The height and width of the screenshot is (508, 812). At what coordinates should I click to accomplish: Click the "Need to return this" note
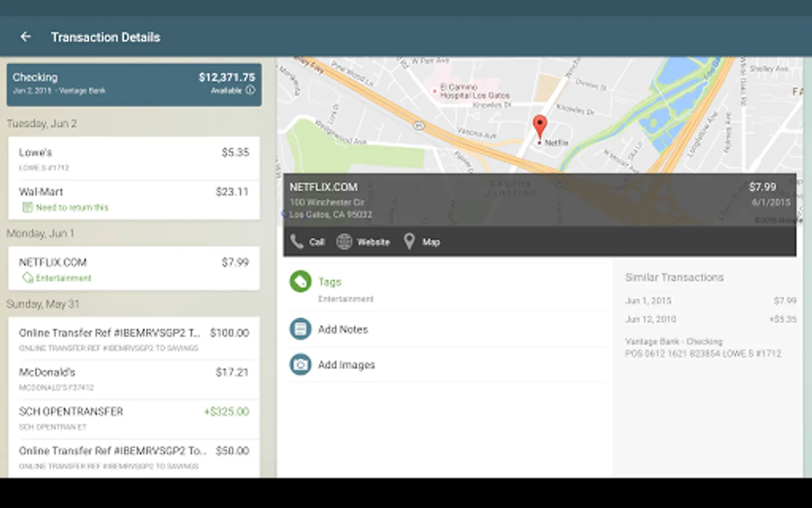[x=72, y=207]
